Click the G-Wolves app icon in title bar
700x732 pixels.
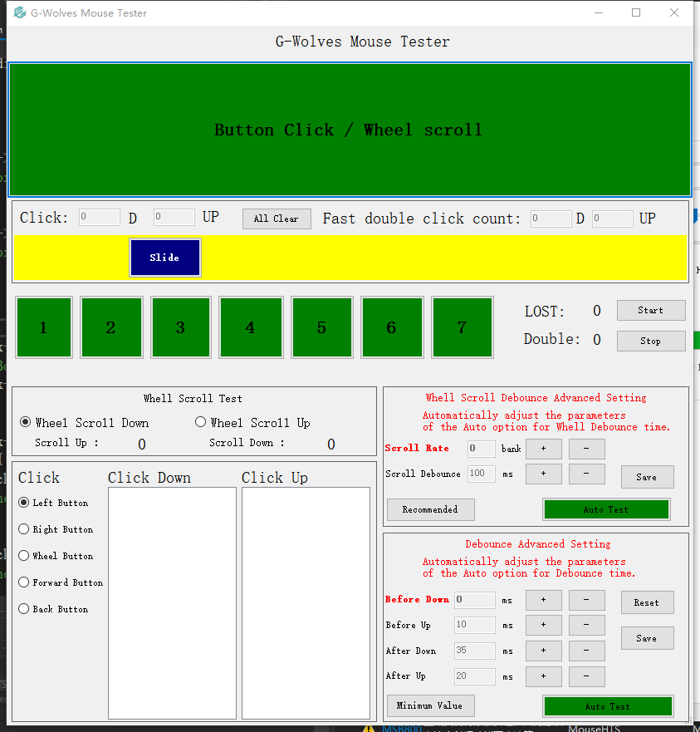(20, 12)
